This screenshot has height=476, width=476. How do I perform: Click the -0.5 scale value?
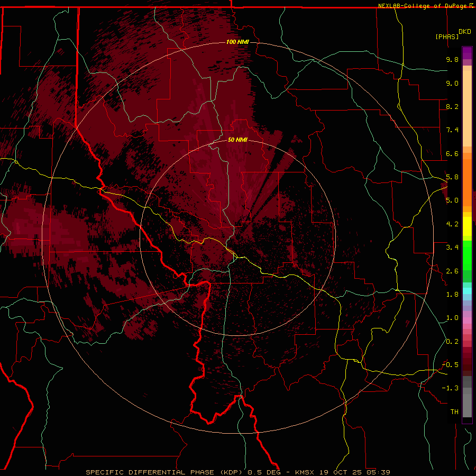pos(450,365)
